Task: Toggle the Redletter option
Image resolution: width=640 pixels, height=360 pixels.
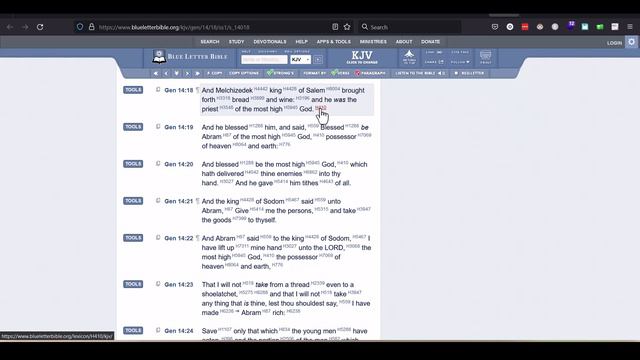Action: coord(469,73)
